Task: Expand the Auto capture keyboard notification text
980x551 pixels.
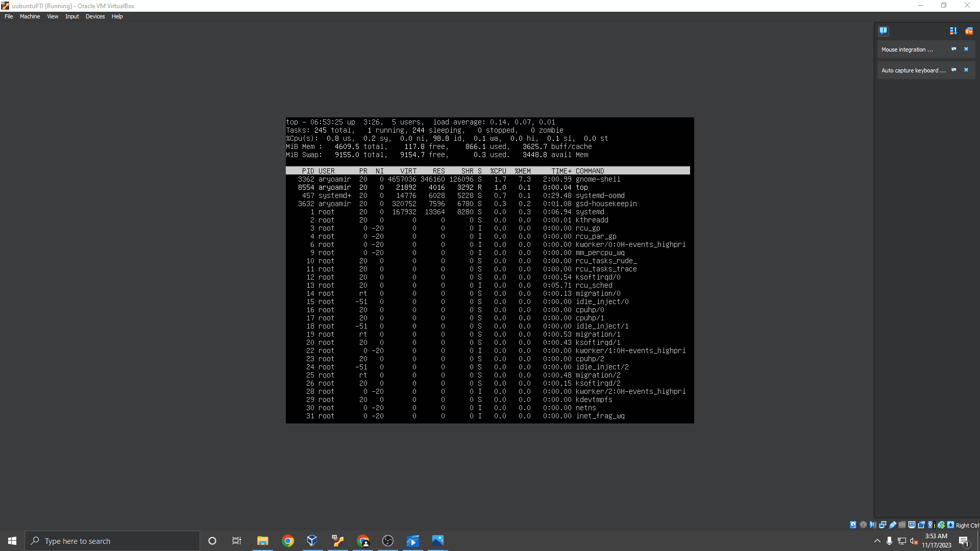Action: pos(913,70)
